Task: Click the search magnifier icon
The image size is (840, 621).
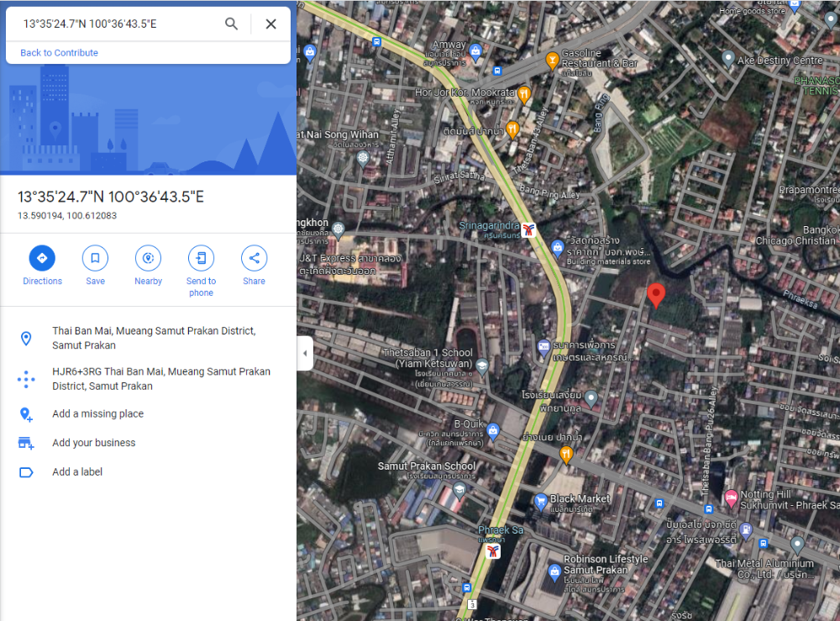Action: click(x=232, y=24)
